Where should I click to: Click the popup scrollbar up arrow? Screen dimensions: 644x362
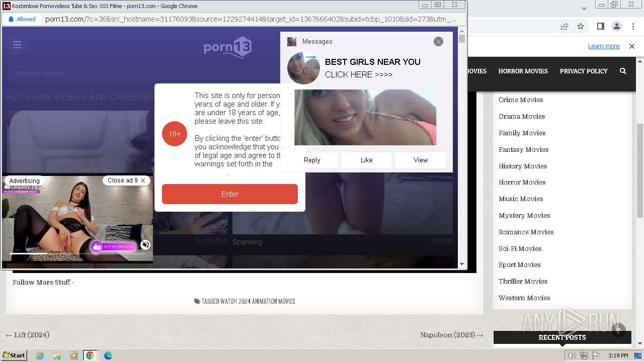pyautogui.click(x=462, y=31)
